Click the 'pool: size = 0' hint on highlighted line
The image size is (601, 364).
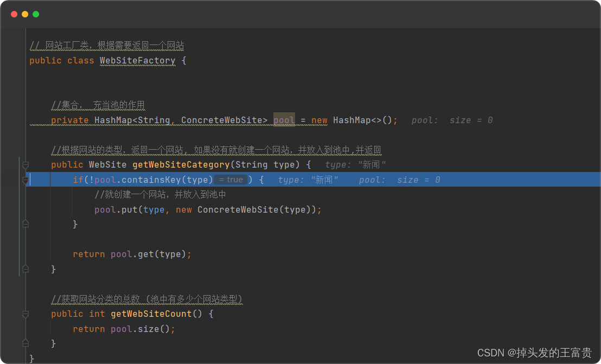click(399, 180)
